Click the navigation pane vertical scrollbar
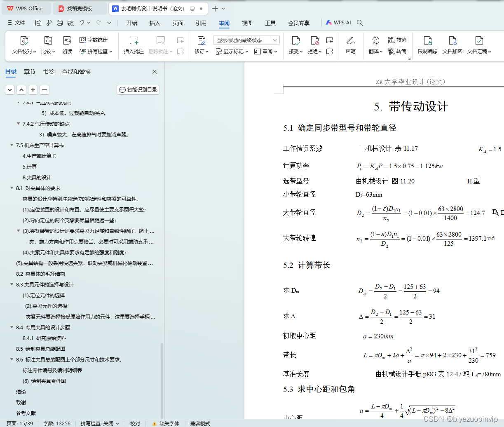This screenshot has height=427, width=504. (x=162, y=380)
